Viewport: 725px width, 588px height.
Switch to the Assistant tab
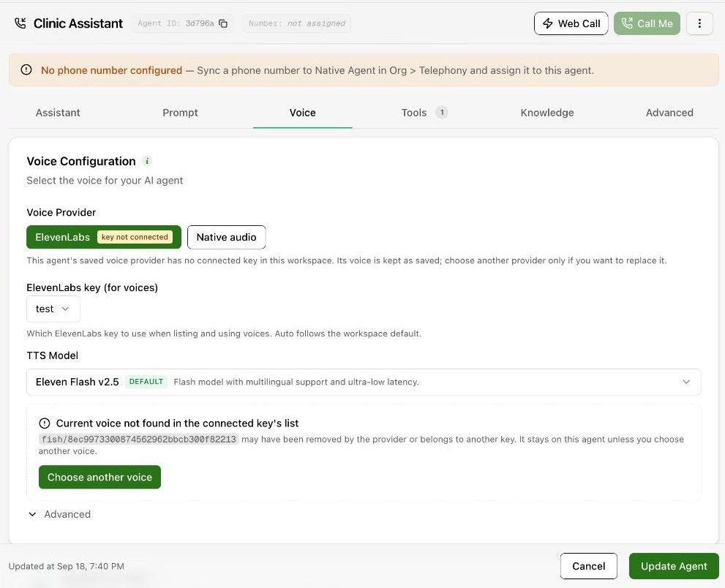(58, 113)
